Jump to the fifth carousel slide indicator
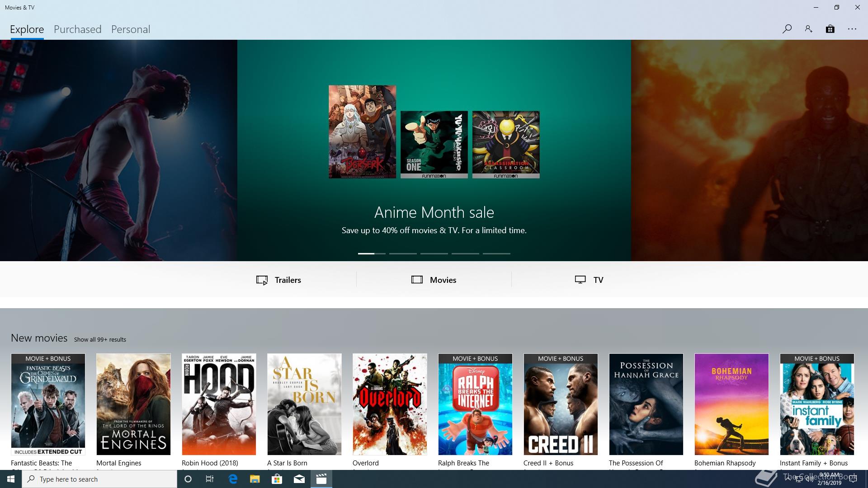Viewport: 868px width, 488px height. 496,253
